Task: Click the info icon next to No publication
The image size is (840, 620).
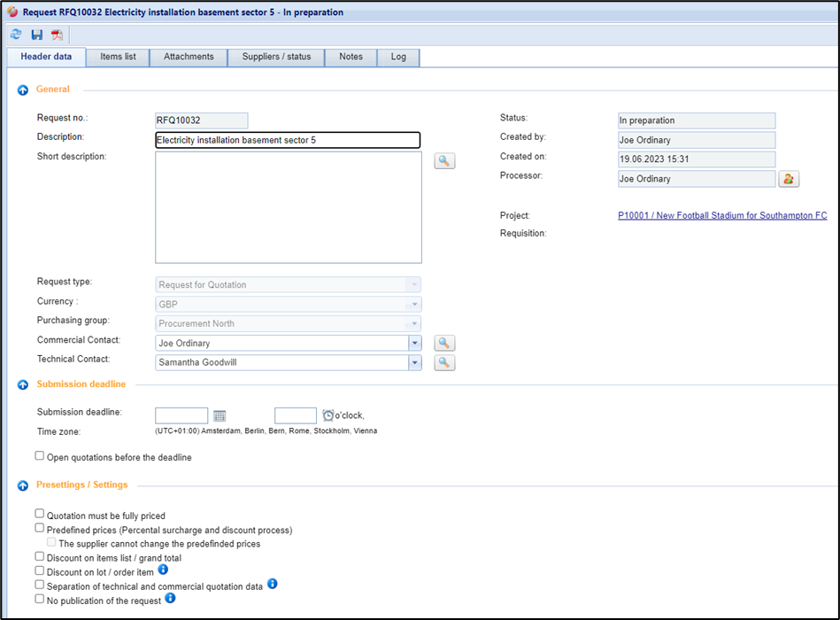Action: tap(170, 599)
